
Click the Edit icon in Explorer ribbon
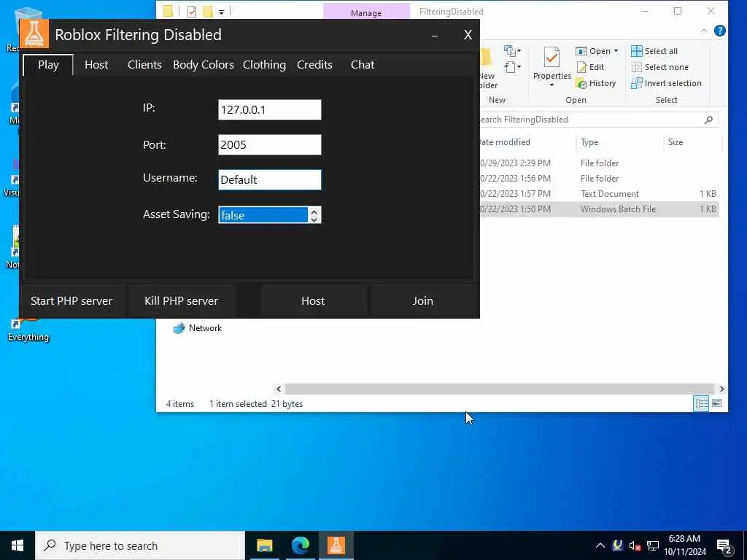pos(581,68)
